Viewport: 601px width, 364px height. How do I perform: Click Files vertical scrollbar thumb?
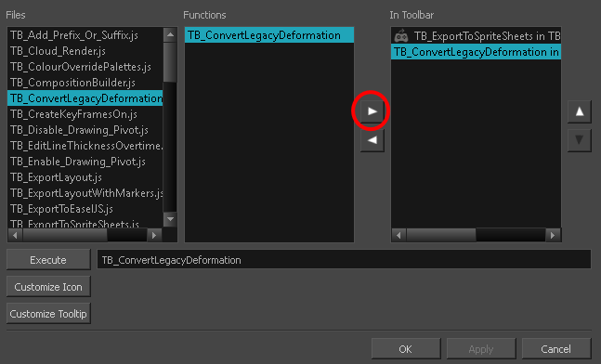click(170, 62)
